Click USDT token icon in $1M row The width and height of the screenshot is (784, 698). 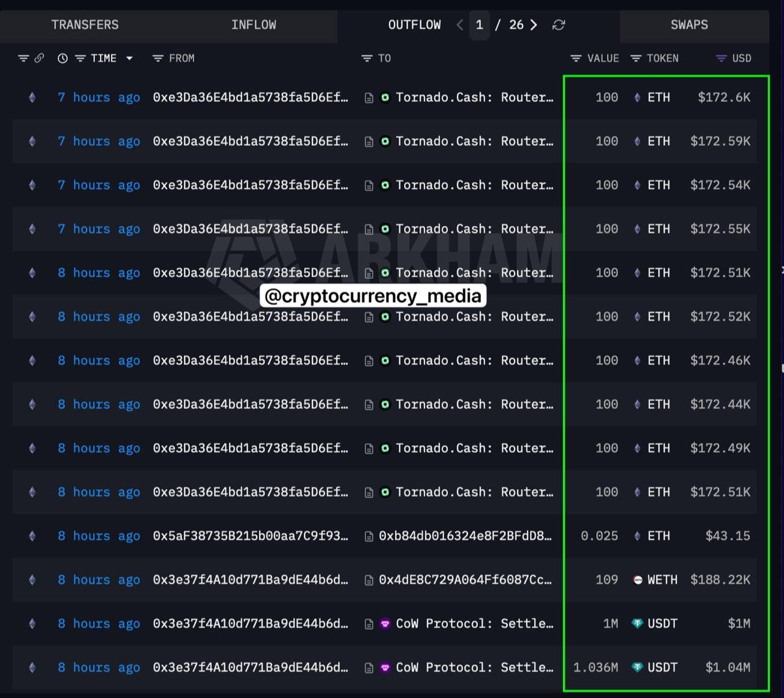[x=638, y=624]
